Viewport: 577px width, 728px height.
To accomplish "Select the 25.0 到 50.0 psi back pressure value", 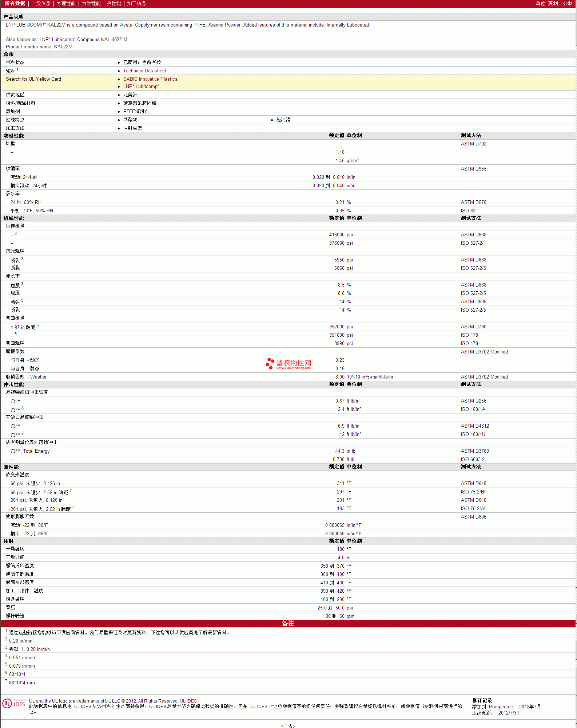I will (335, 608).
